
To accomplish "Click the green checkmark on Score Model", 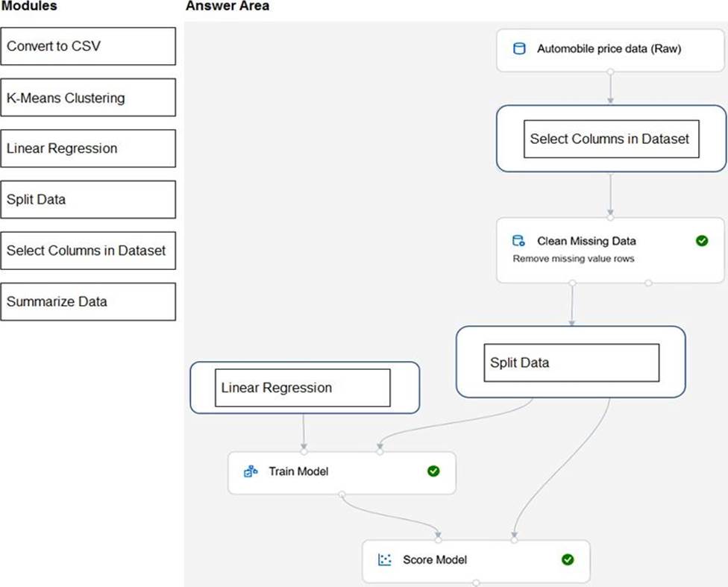I will click(568, 559).
